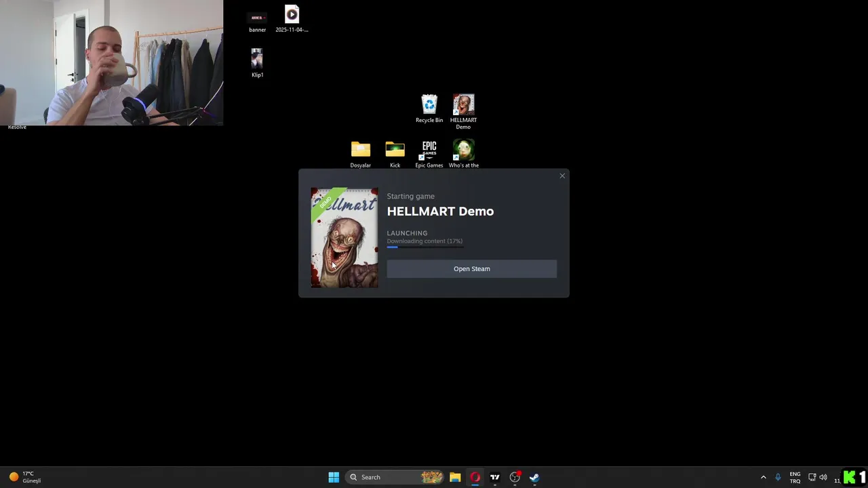Viewport: 868px width, 488px height.
Task: Click the download progress bar in dialog
Action: click(425, 247)
